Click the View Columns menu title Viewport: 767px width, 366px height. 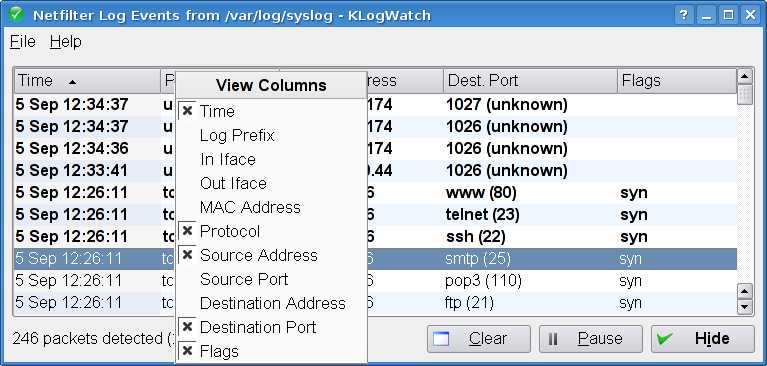coord(271,85)
